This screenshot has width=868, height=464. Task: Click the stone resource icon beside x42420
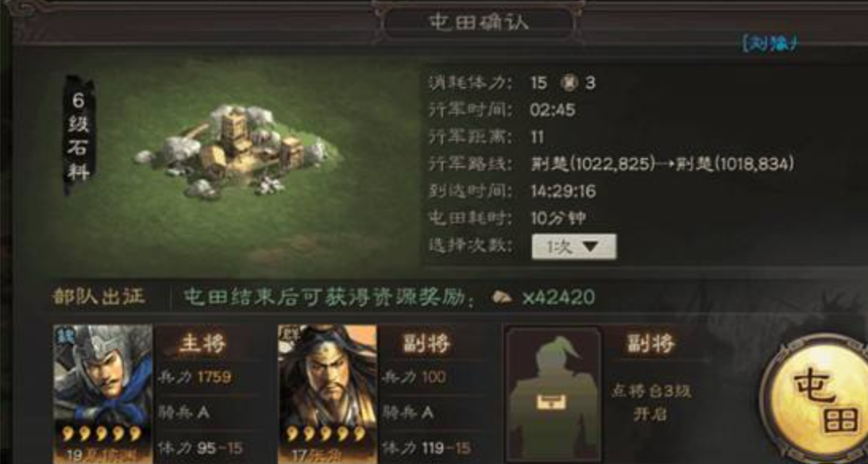click(x=502, y=297)
